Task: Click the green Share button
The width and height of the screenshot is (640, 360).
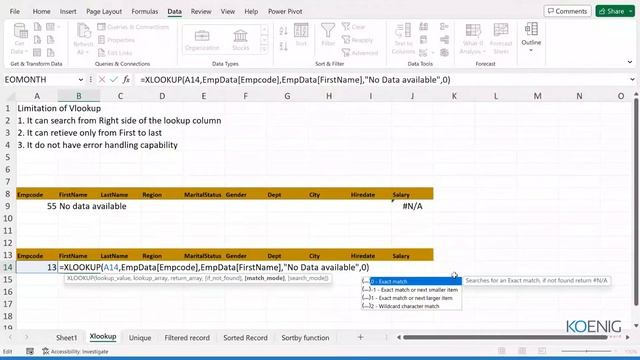Action: [x=611, y=11]
